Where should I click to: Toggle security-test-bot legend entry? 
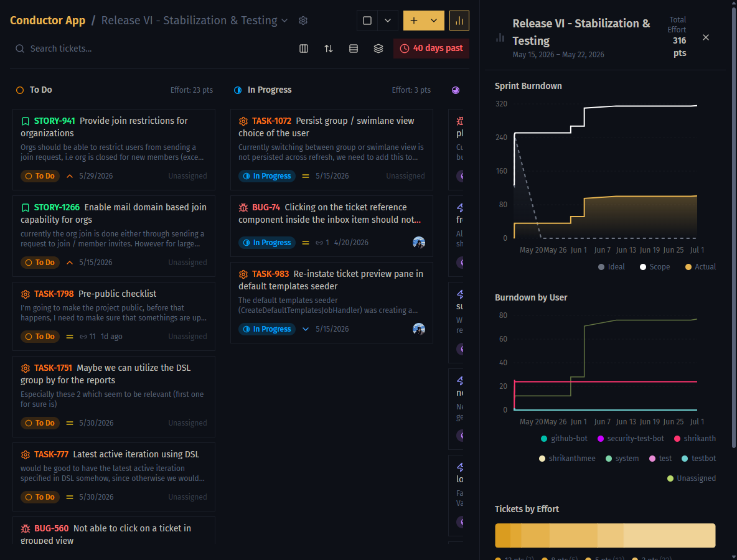[631, 438]
